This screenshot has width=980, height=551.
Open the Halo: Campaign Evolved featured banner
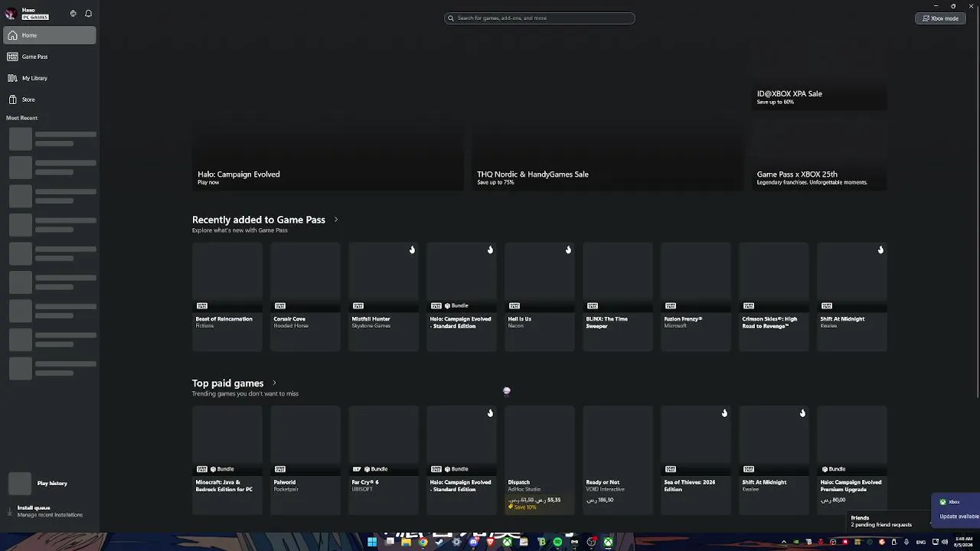click(x=328, y=114)
